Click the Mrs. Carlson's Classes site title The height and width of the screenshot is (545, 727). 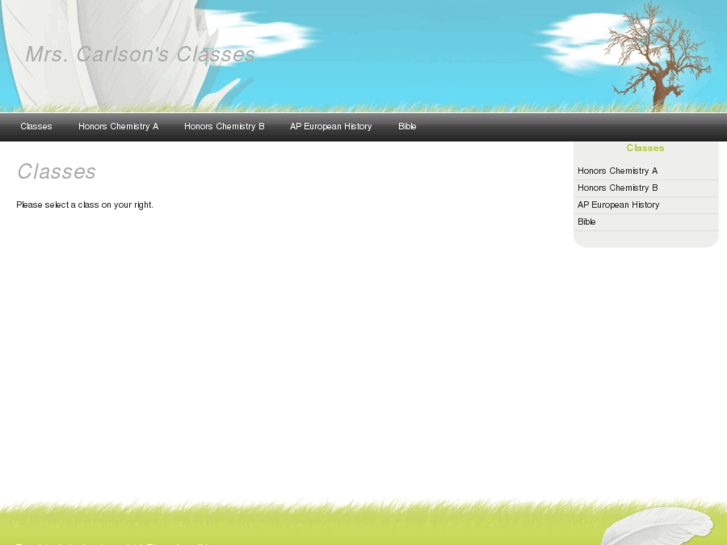tap(140, 54)
